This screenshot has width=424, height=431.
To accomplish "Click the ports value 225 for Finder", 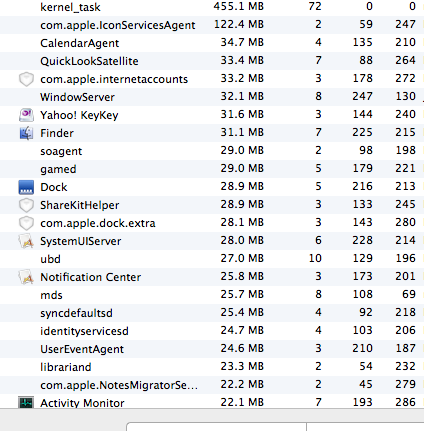I will pyautogui.click(x=362, y=132).
